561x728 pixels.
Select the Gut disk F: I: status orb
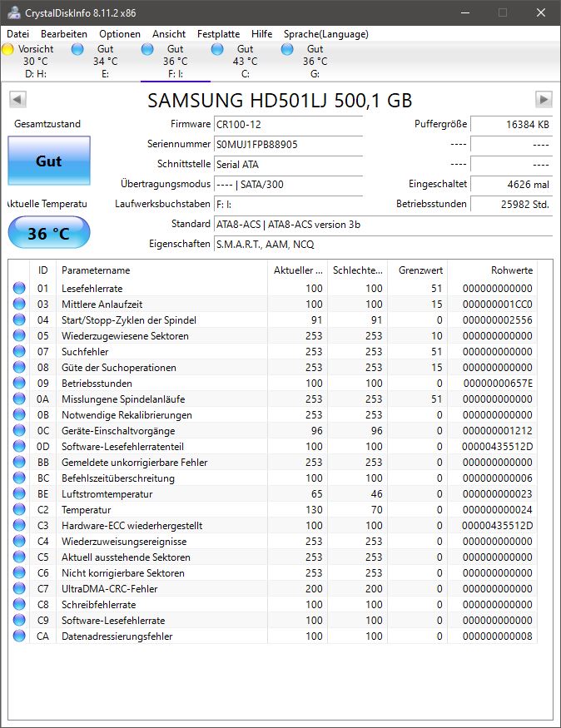click(x=147, y=49)
